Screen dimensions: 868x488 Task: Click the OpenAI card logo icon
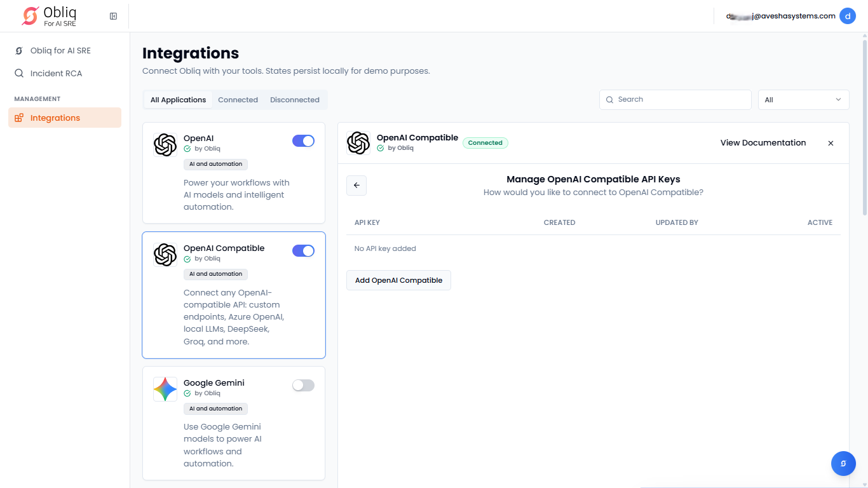click(x=165, y=145)
